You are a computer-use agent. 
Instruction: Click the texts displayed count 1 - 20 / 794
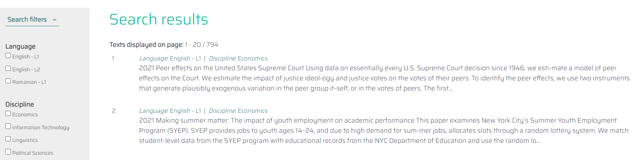coord(201,45)
